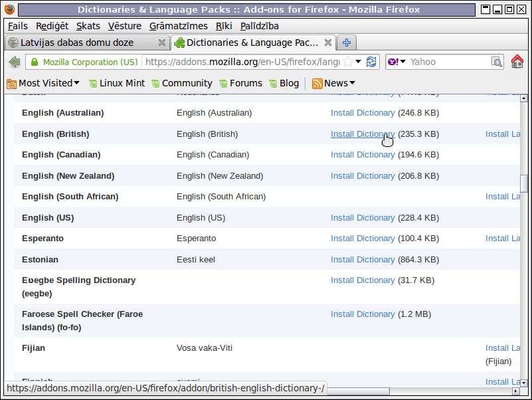Bookmark this page with the star icon
Screen dimensions: 532x400
click(x=348, y=62)
